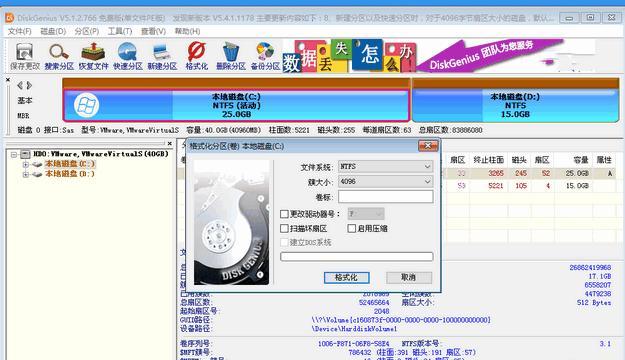Select the 本地磁盘(D:) 15.0GB partition bar

coord(515,105)
